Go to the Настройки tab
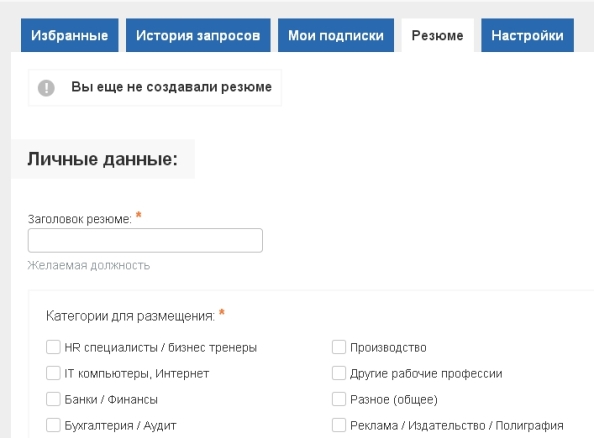Screen dimensions: 594x438 [527, 35]
